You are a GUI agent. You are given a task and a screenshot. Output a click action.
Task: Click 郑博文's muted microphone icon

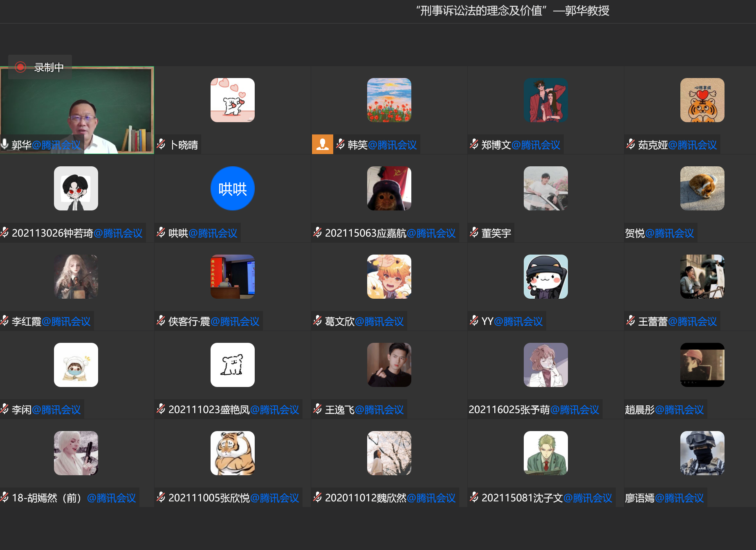coord(474,144)
